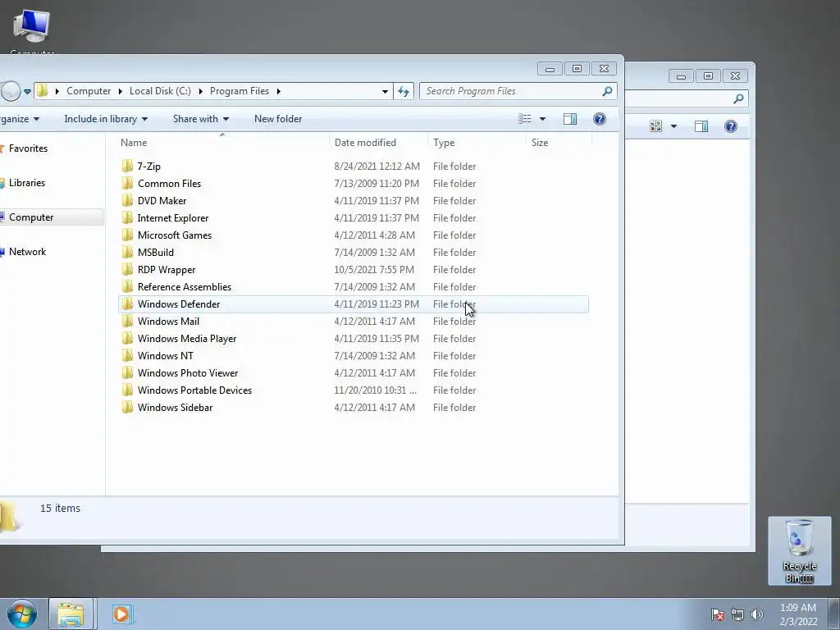Open the volume speaker tray icon

[757, 614]
